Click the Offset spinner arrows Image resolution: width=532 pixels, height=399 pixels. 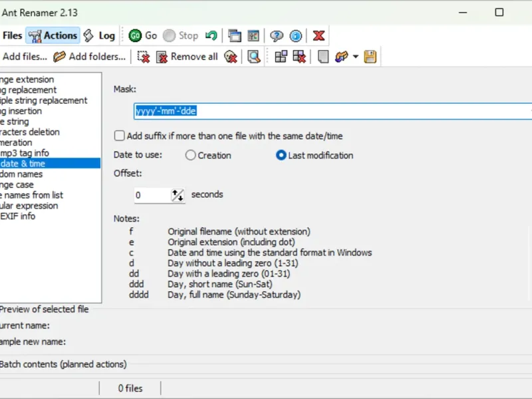click(178, 196)
